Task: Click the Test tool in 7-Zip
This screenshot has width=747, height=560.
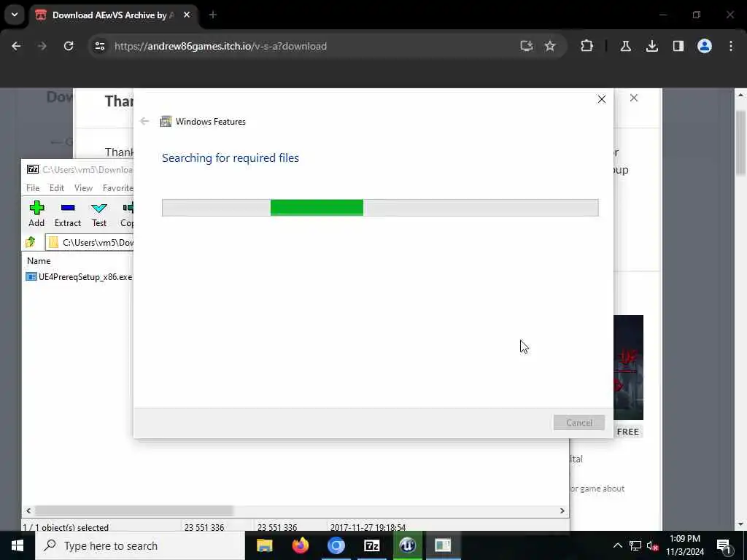Action: pyautogui.click(x=99, y=214)
